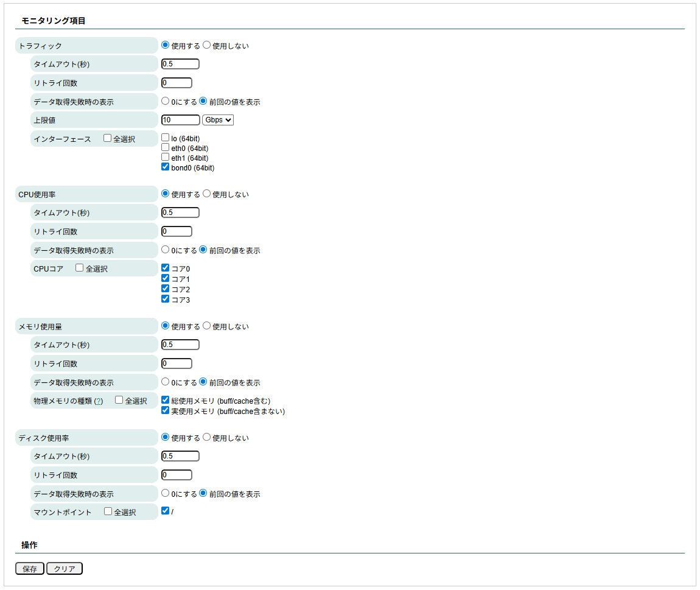This screenshot has width=700, height=590.
Task: Click the トラフィック タイムアウト field showing 0.5
Action: coord(180,63)
